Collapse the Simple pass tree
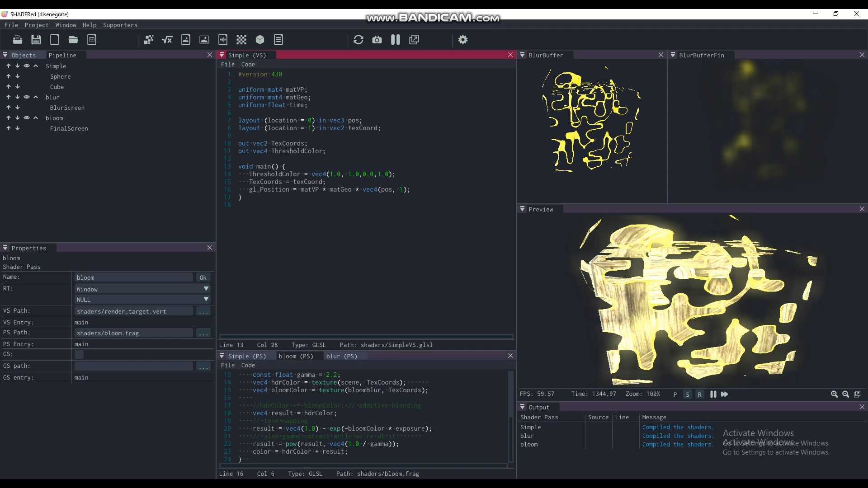The width and height of the screenshot is (868, 488). tap(36, 66)
